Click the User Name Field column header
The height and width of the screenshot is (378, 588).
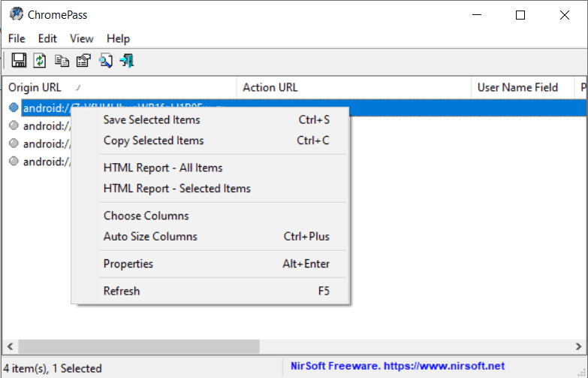tap(517, 87)
